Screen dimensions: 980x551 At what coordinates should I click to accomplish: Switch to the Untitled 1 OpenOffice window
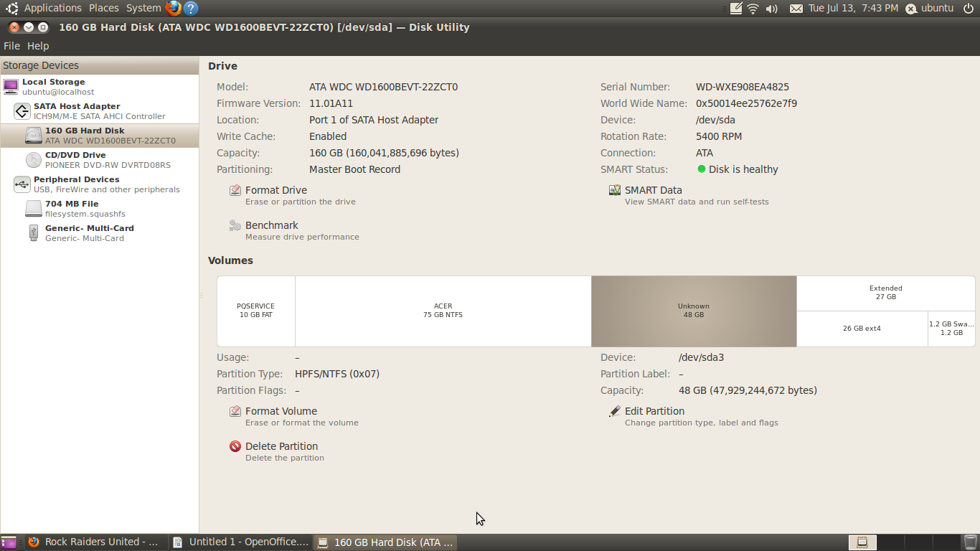coord(240,542)
